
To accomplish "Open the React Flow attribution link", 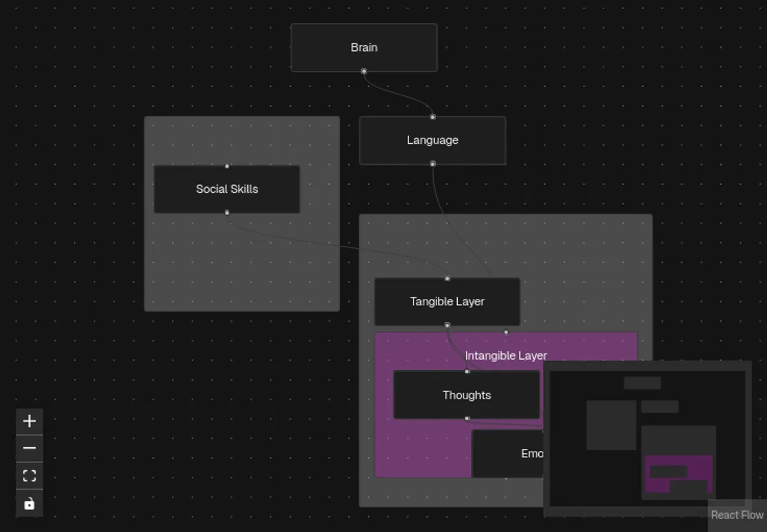I will tap(737, 515).
